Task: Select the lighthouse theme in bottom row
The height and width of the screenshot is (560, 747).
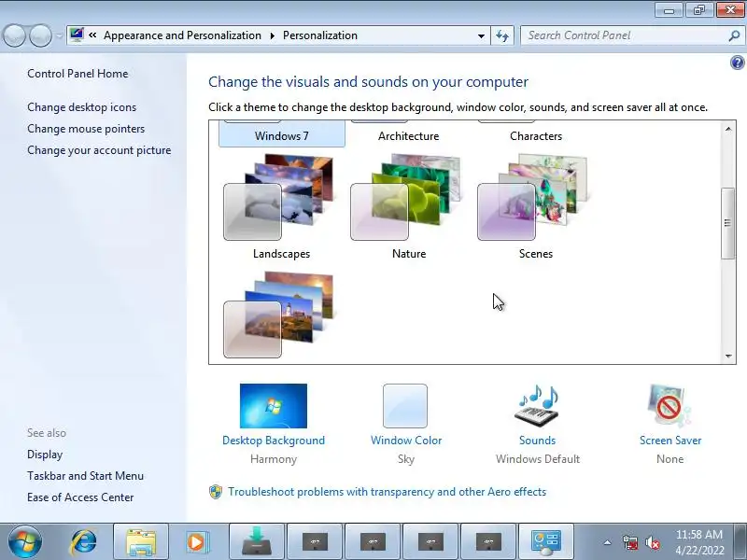Action: (278, 315)
